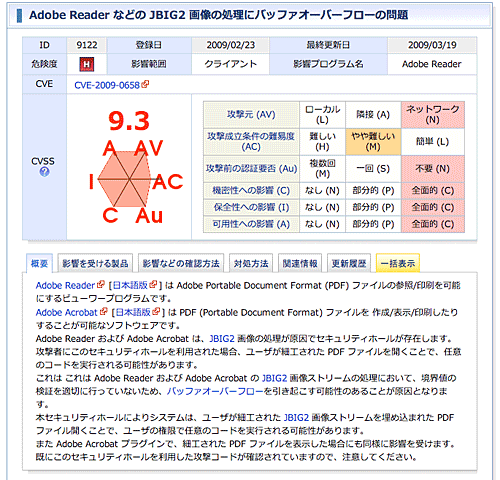Click なし (N) in the 可用性 row
The image size is (500, 480).
pyautogui.click(x=322, y=224)
